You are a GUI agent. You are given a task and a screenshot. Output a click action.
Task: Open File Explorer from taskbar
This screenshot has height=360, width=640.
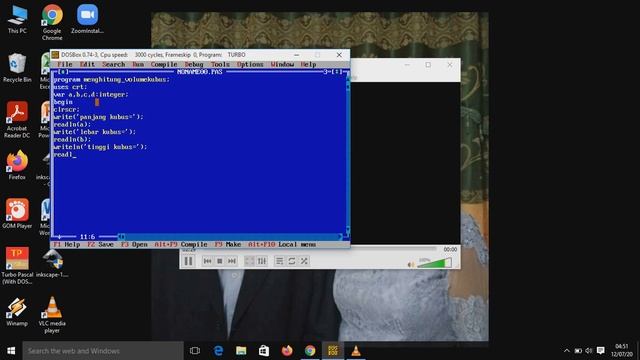(241, 351)
